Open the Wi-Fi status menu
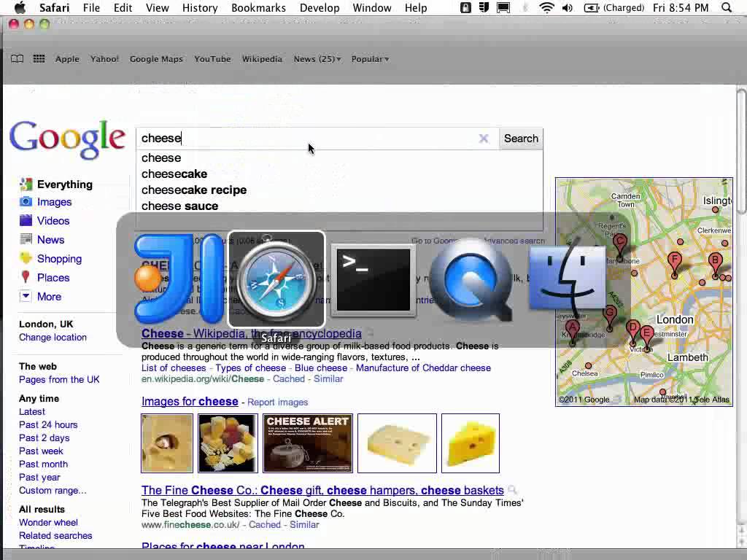Screen dimensions: 747x560 546,7
